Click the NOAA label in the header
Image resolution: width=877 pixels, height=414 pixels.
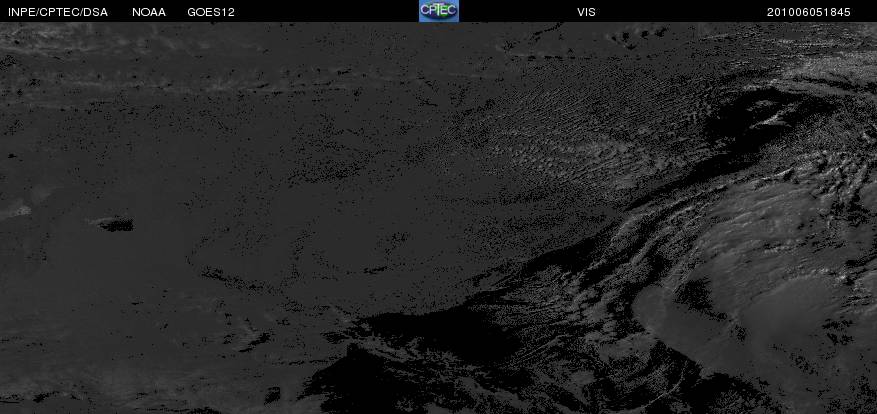149,12
